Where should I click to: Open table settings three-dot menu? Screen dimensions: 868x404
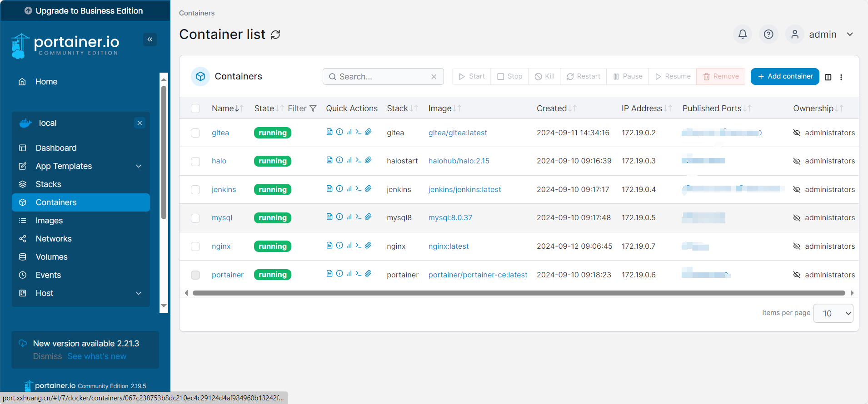[x=841, y=77]
